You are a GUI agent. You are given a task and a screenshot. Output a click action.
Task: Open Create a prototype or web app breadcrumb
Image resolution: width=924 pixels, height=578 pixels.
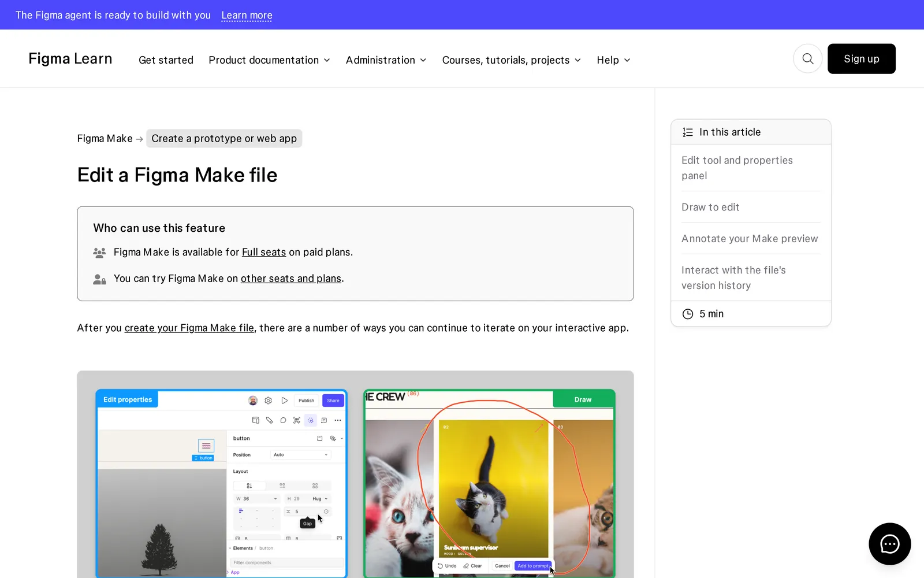[x=224, y=139]
